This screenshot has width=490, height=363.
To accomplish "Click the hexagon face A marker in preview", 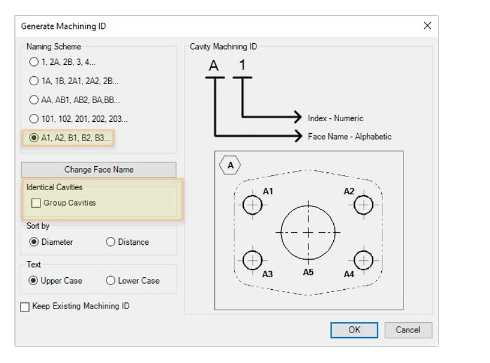I will [x=230, y=165].
